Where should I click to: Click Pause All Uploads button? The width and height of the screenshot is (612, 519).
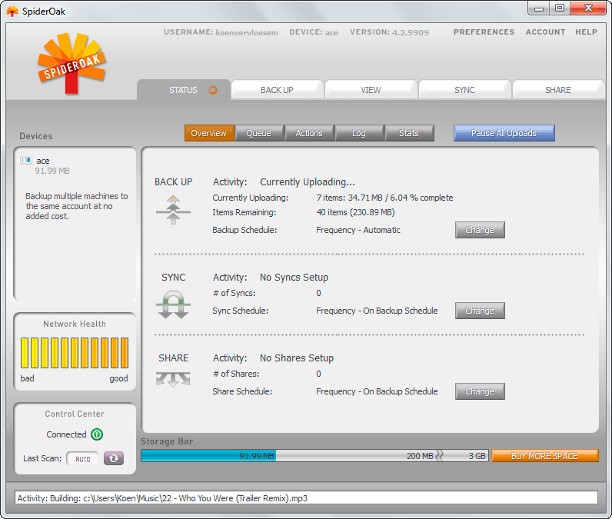pyautogui.click(x=504, y=133)
